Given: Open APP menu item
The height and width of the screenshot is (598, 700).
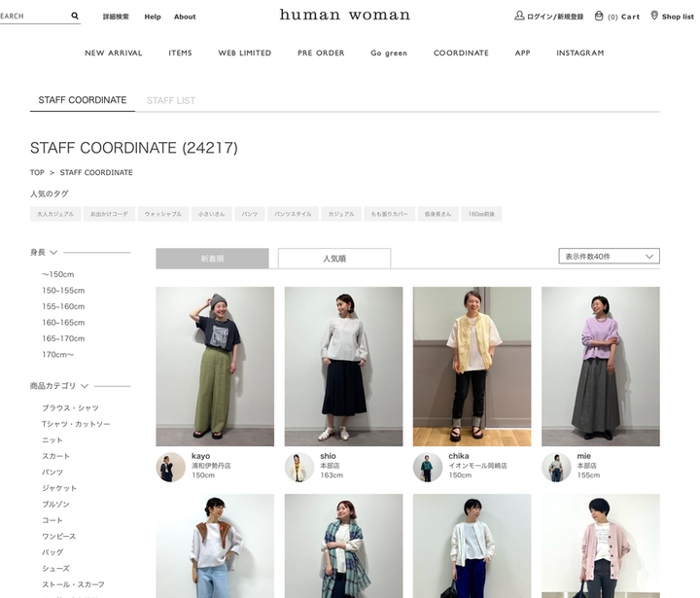Looking at the screenshot, I should 522,53.
